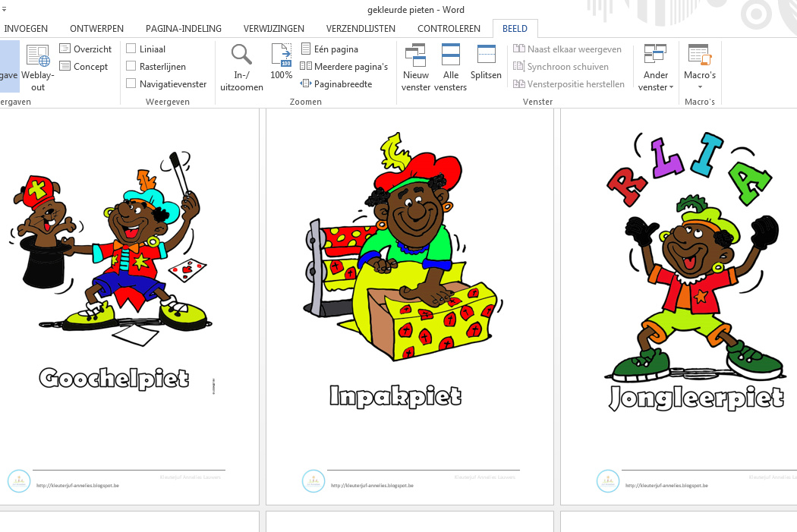The width and height of the screenshot is (797, 532).
Task: Click round logo on Jongleerpiet page footer
Action: [x=608, y=480]
